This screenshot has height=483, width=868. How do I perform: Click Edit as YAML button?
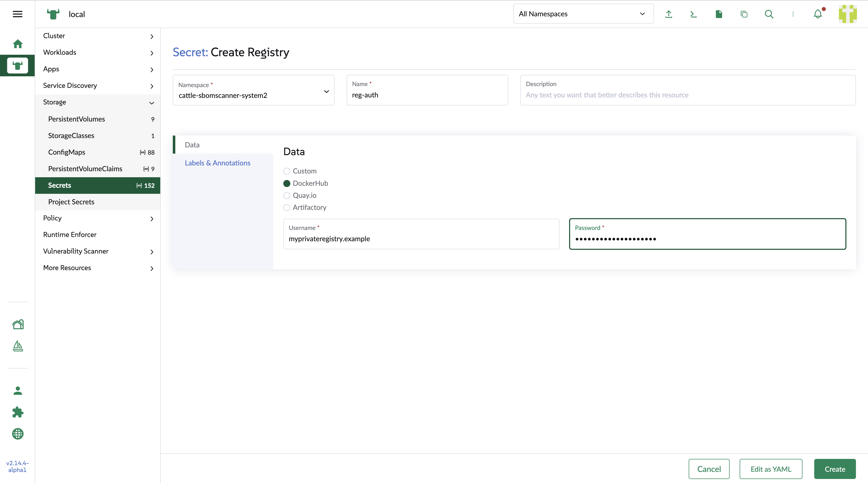pos(771,469)
